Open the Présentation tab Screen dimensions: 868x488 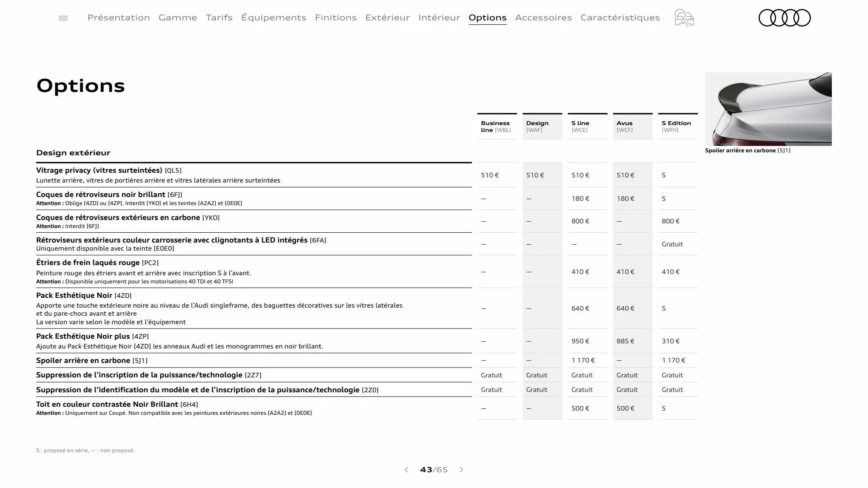tap(119, 17)
